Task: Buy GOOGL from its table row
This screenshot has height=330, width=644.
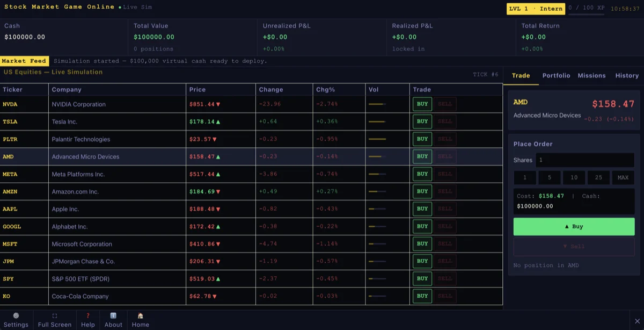Action: click(422, 226)
